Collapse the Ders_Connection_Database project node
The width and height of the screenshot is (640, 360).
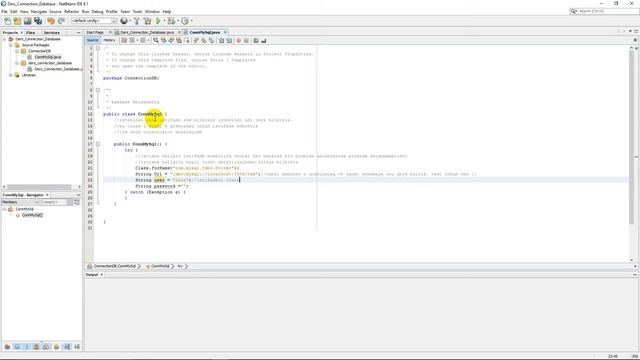(x=5, y=39)
